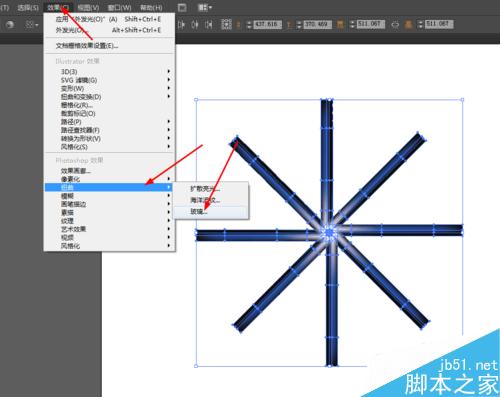Click the first horizontal distribute icon
The height and width of the screenshot is (397, 500).
click(x=181, y=24)
